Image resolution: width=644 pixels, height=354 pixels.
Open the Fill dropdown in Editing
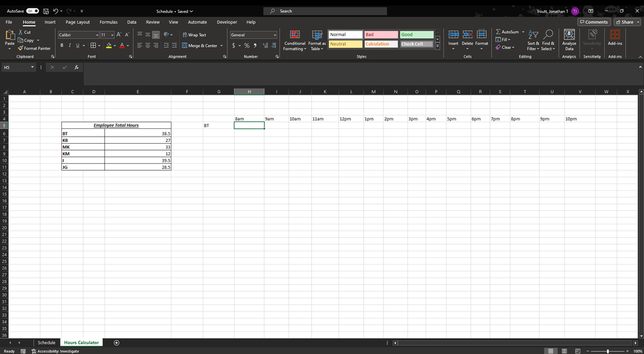[503, 39]
